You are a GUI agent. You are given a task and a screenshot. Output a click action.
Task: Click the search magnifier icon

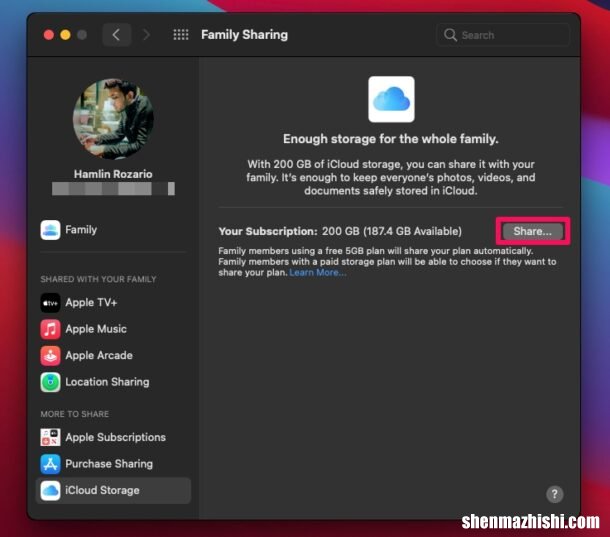[450, 35]
